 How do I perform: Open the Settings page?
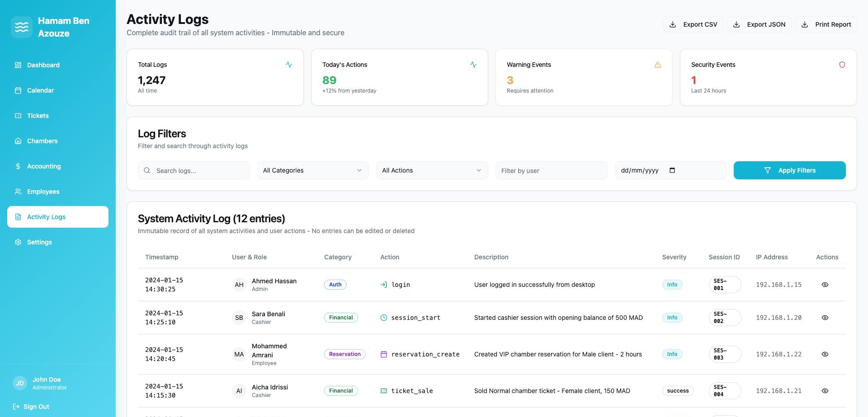(x=58, y=242)
